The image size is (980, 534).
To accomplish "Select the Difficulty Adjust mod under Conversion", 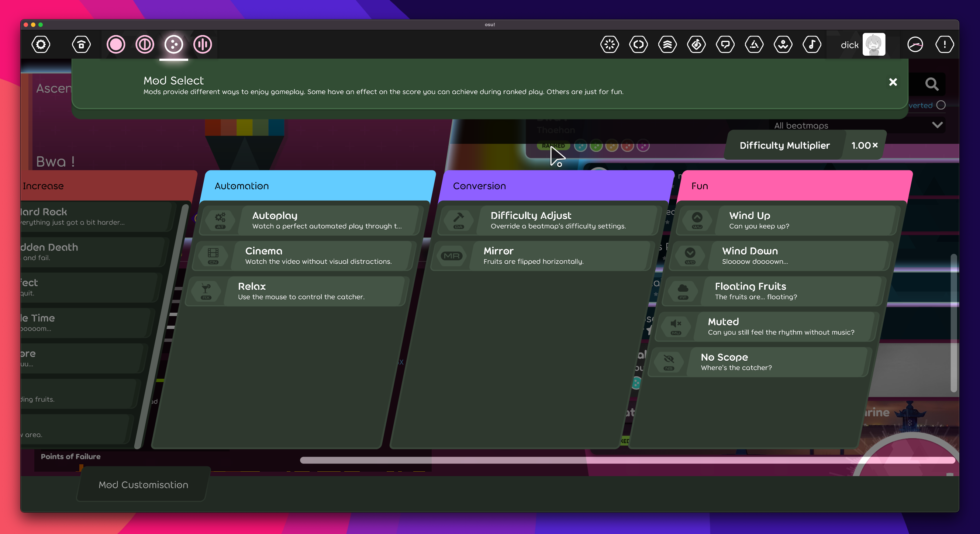I will coord(547,220).
